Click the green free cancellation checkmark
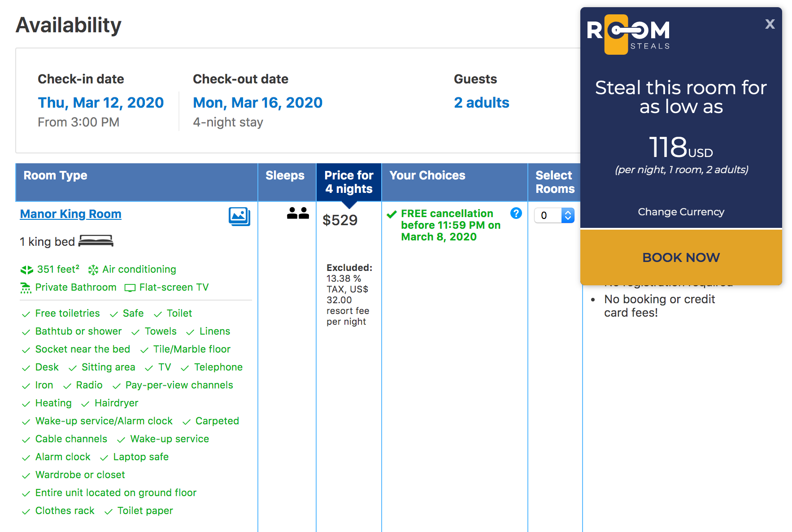This screenshot has width=792, height=532. pyautogui.click(x=392, y=214)
